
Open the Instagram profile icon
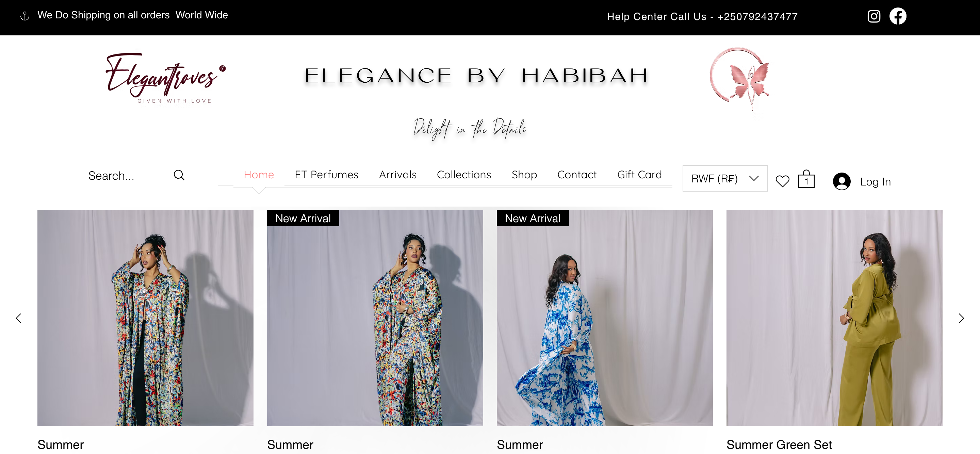tap(874, 16)
